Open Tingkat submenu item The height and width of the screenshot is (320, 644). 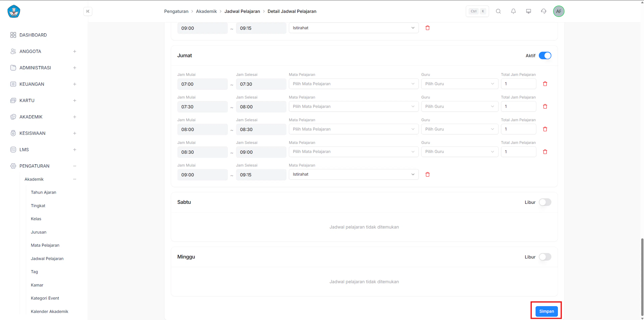coord(38,206)
